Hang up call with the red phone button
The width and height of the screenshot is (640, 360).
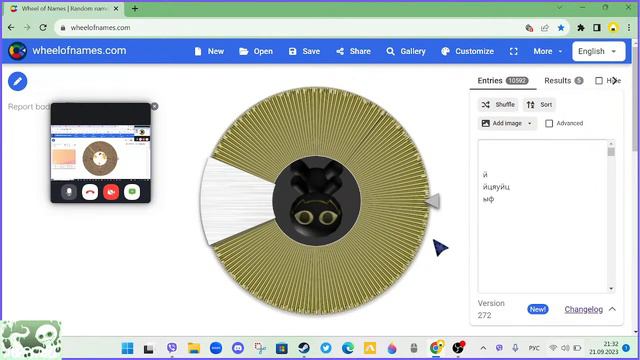pyautogui.click(x=90, y=192)
